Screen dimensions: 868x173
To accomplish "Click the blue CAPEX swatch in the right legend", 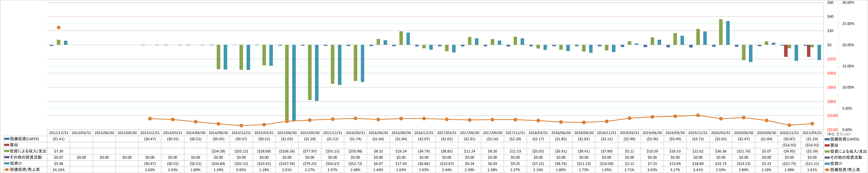I will 827,139.
